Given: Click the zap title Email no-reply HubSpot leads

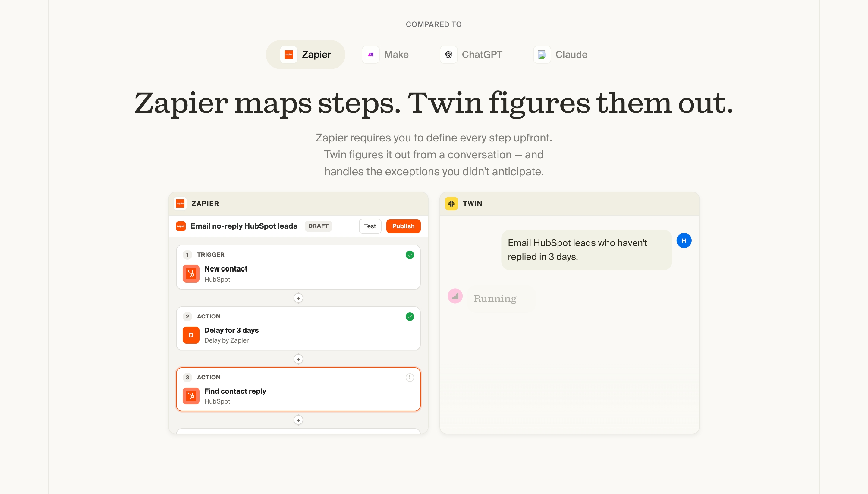Looking at the screenshot, I should 244,226.
